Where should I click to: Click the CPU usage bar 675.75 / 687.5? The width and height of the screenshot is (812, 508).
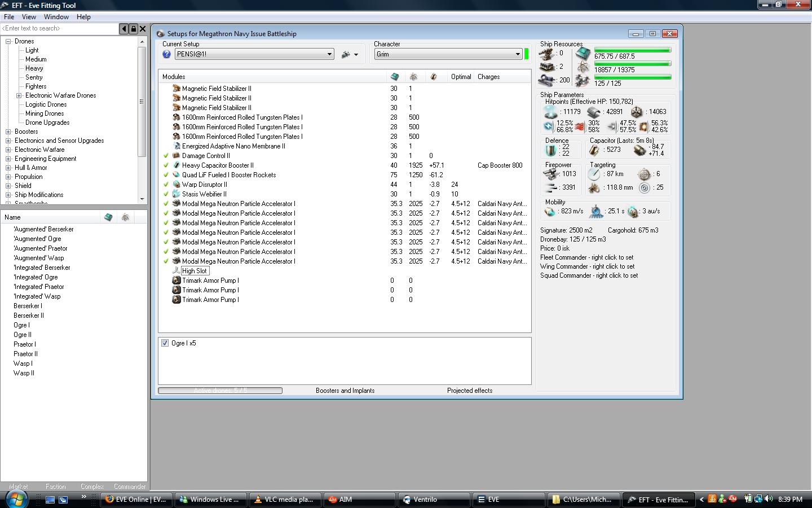click(x=633, y=50)
